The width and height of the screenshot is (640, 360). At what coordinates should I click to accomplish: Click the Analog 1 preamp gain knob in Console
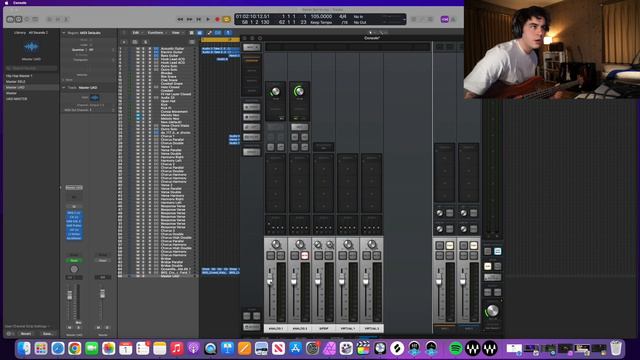[x=276, y=91]
